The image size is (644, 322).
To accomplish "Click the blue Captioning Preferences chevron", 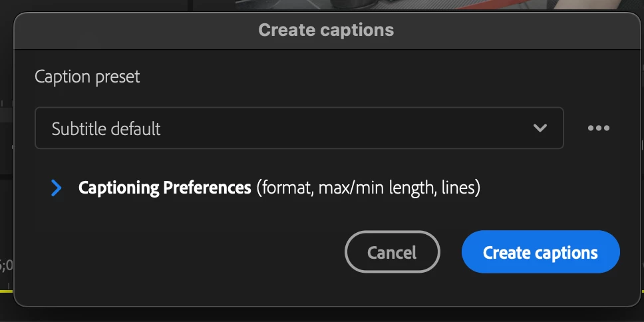I will click(57, 188).
